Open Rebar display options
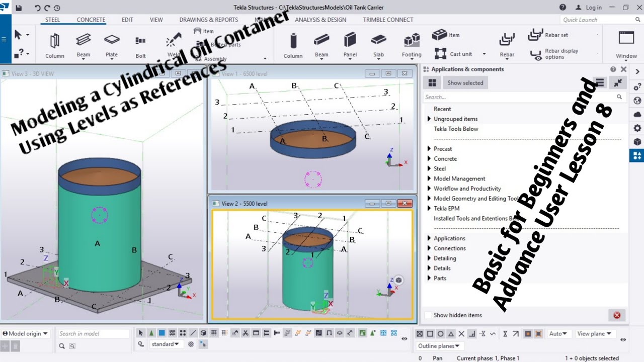The height and width of the screenshot is (362, 644). click(x=554, y=54)
